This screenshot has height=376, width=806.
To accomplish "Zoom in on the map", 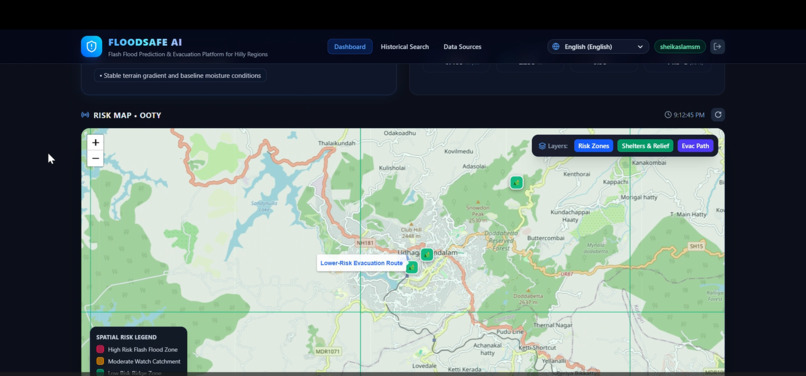I will click(x=95, y=142).
